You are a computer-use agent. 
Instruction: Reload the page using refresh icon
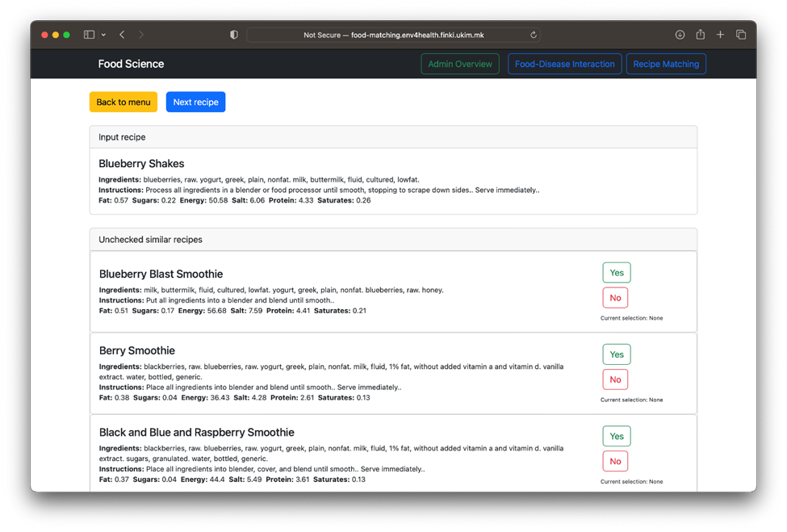point(533,35)
